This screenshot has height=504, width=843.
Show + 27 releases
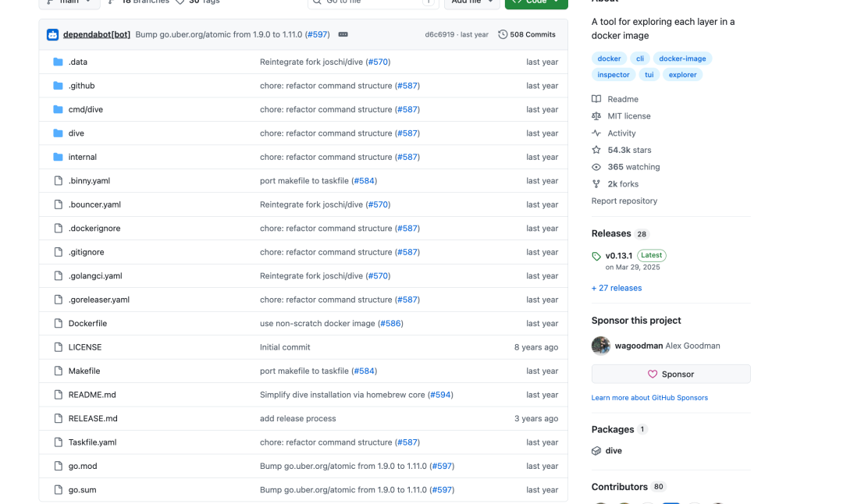pos(617,288)
